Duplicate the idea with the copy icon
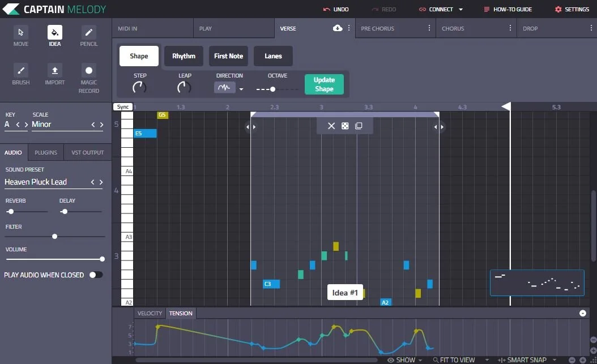This screenshot has height=364, width=597. (x=359, y=126)
